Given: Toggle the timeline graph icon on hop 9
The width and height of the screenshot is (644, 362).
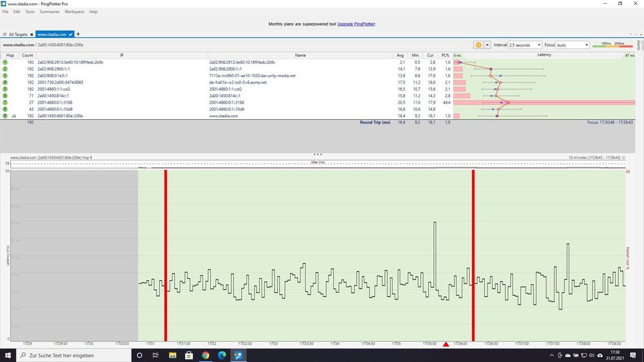Looking at the screenshot, I should [14, 116].
